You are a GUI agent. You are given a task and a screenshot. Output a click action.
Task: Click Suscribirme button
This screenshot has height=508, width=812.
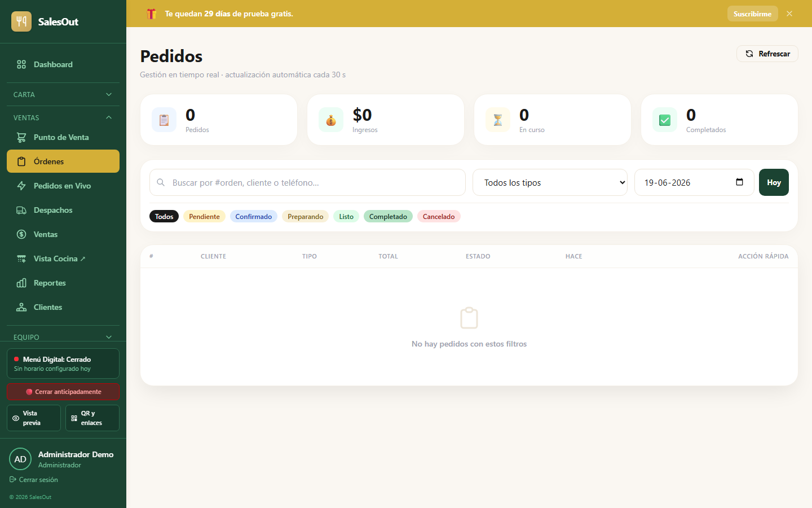coord(752,14)
